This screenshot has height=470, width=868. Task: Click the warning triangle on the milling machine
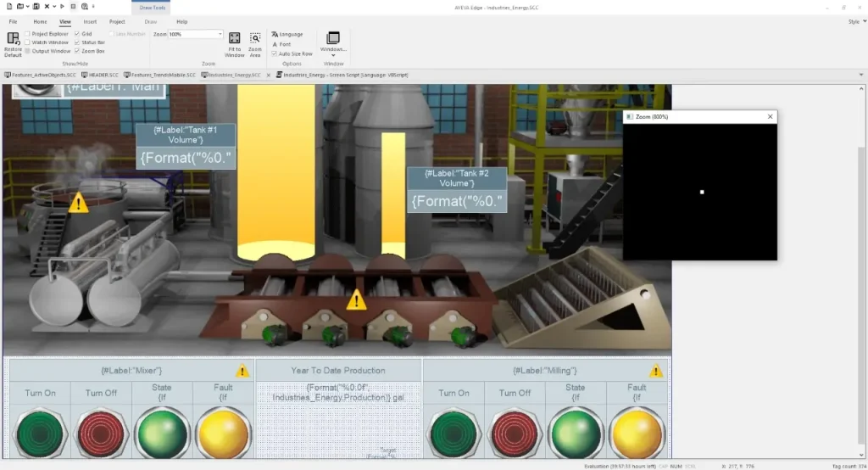(x=356, y=299)
